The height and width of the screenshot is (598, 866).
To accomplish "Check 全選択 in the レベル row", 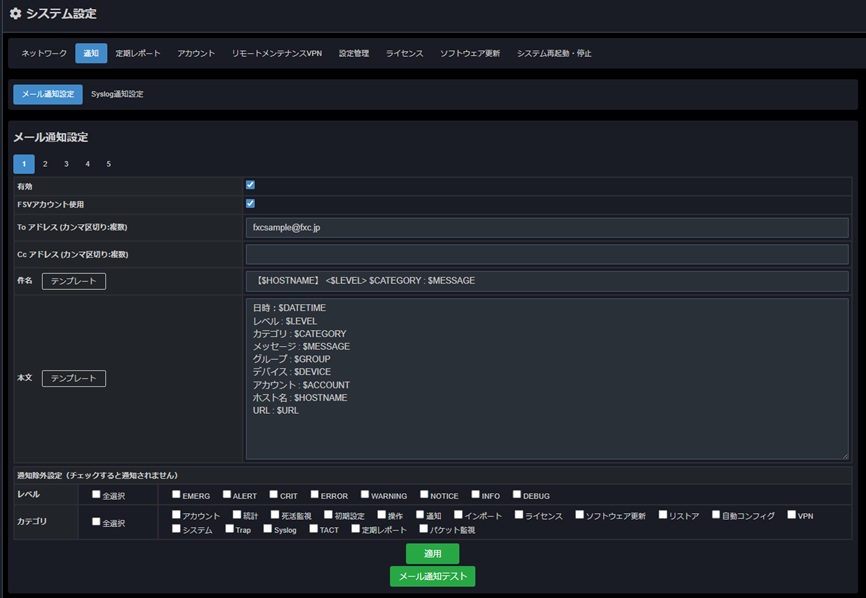I will (x=96, y=495).
